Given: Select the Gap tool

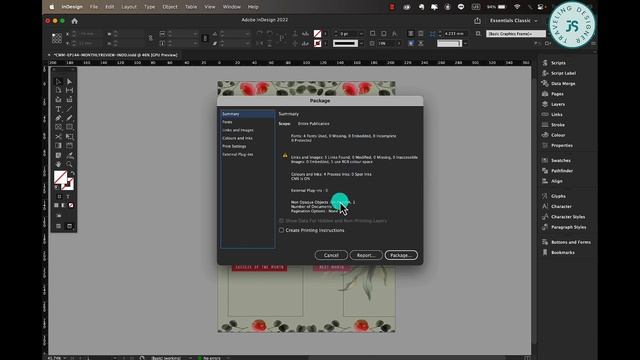Looking at the screenshot, I should 69,90.
